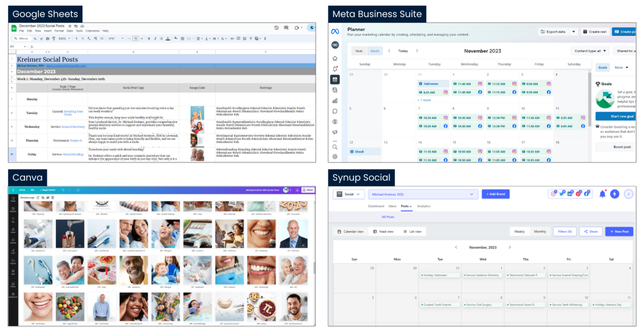The height and width of the screenshot is (333, 644).
Task: Open the horizontal align dropdown in Sheets
Action: [x=199, y=38]
